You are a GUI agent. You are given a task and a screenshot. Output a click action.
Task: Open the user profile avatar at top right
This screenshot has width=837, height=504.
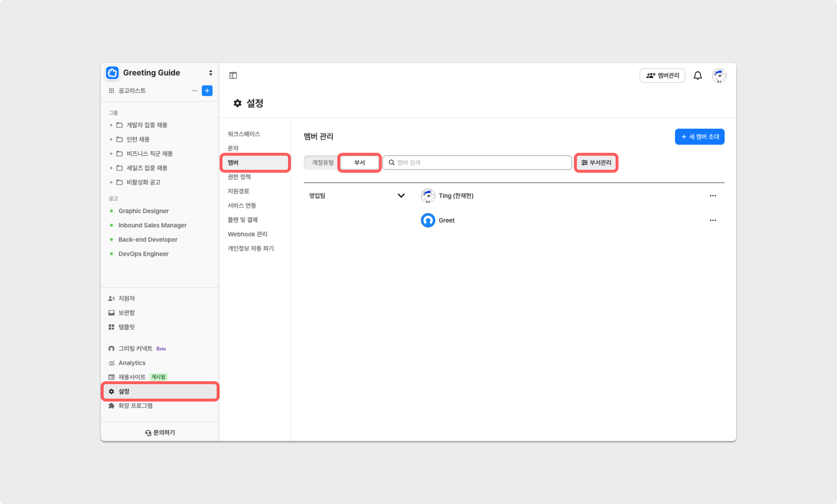point(719,75)
